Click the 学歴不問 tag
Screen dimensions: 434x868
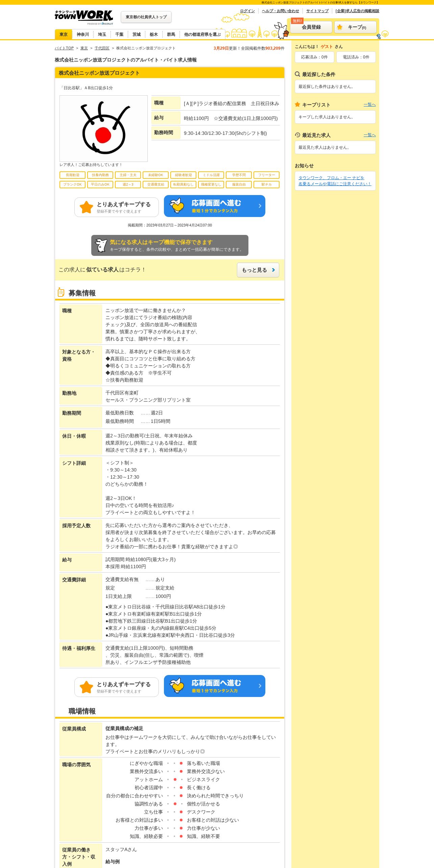tap(239, 175)
